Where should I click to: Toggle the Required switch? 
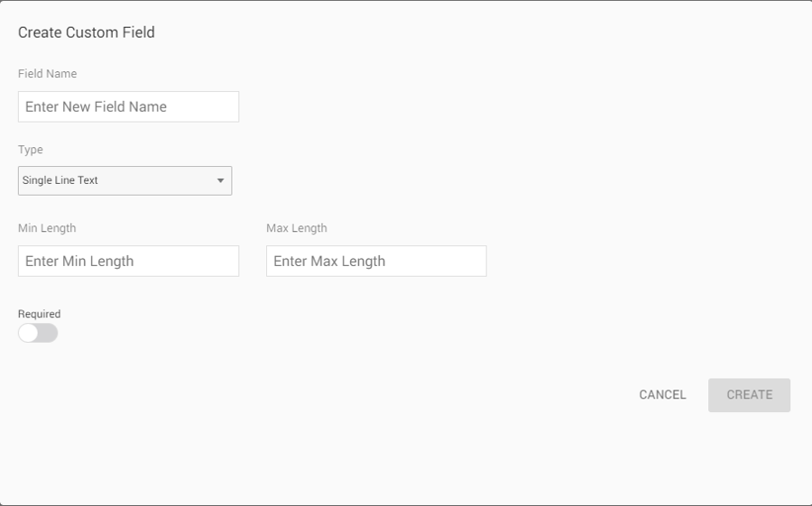pyautogui.click(x=38, y=333)
